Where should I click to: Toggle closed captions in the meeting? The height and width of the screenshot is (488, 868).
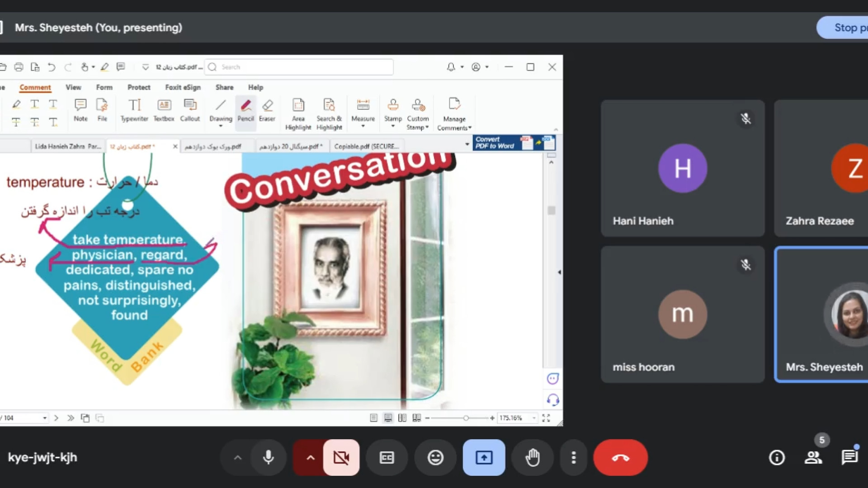point(387,458)
